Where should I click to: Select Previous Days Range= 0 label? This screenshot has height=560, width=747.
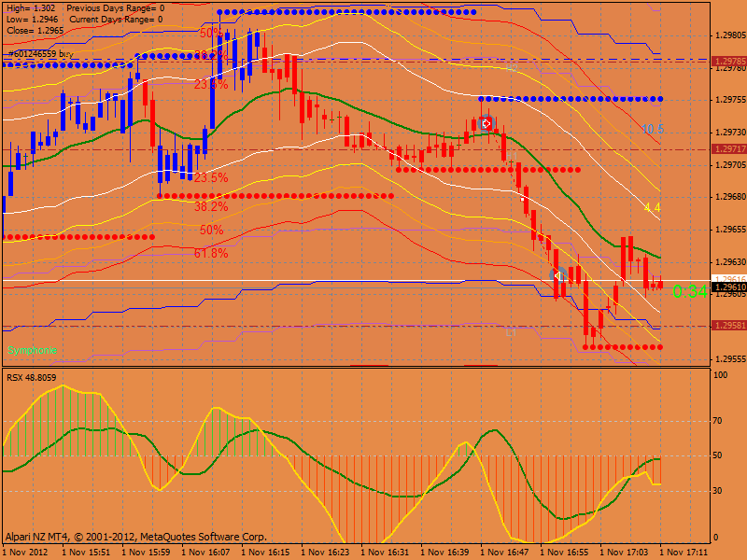[116, 8]
